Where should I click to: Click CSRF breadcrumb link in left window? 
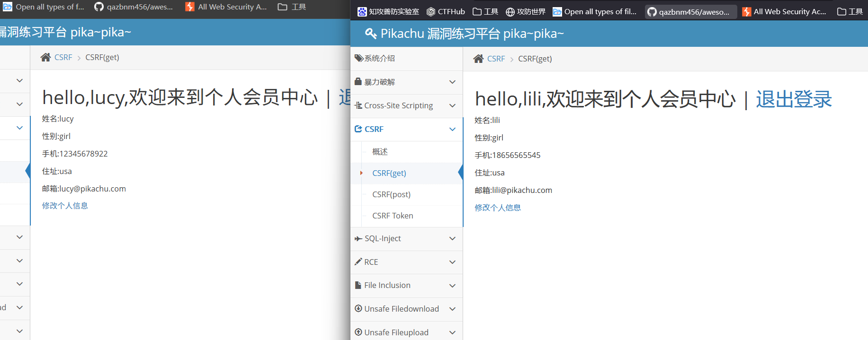click(x=63, y=57)
